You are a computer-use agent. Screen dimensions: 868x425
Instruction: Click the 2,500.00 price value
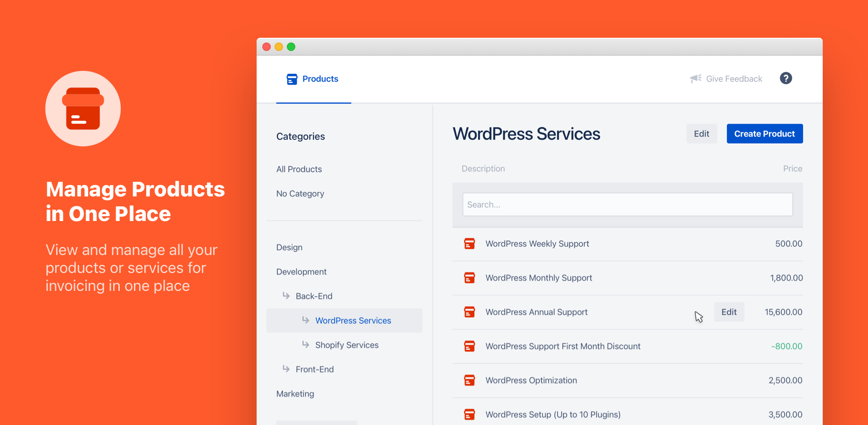tap(785, 381)
